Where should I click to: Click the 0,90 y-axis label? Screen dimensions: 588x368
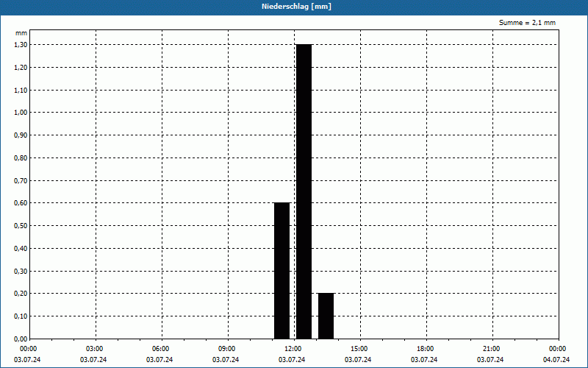click(21, 135)
